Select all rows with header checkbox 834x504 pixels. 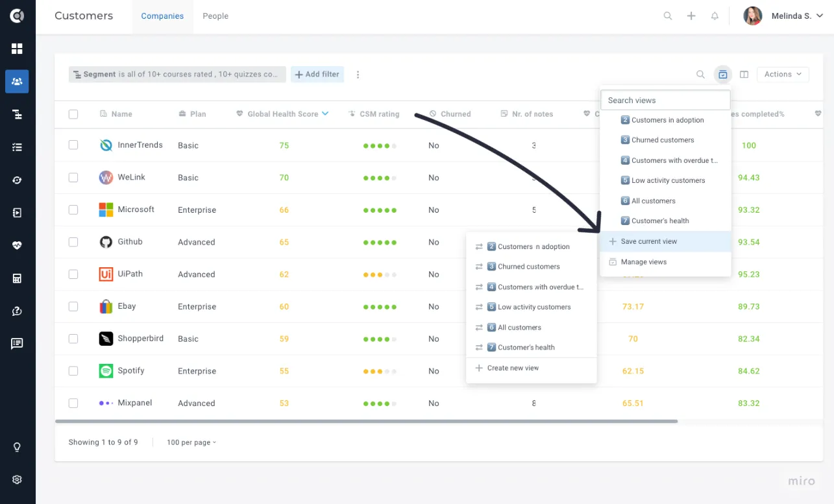[73, 114]
